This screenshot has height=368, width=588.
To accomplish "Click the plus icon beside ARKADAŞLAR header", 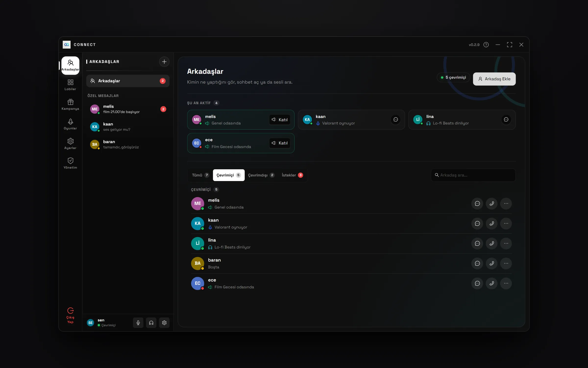I will coord(164,62).
